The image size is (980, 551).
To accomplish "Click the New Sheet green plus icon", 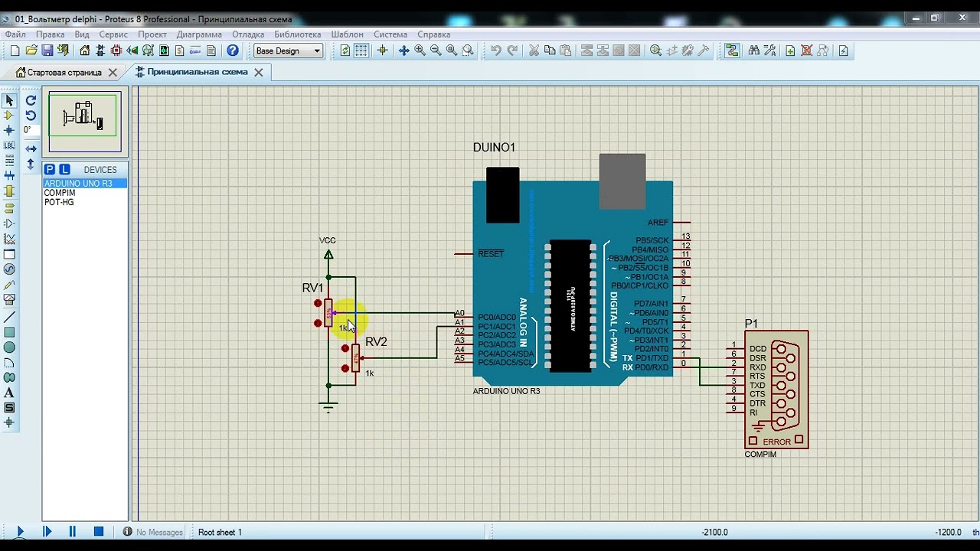I will [791, 51].
